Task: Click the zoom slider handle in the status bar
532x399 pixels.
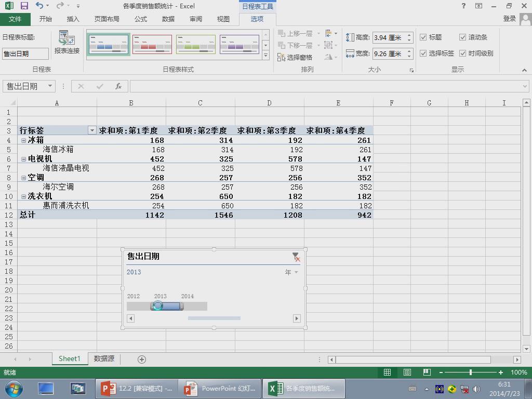Action: [x=471, y=372]
